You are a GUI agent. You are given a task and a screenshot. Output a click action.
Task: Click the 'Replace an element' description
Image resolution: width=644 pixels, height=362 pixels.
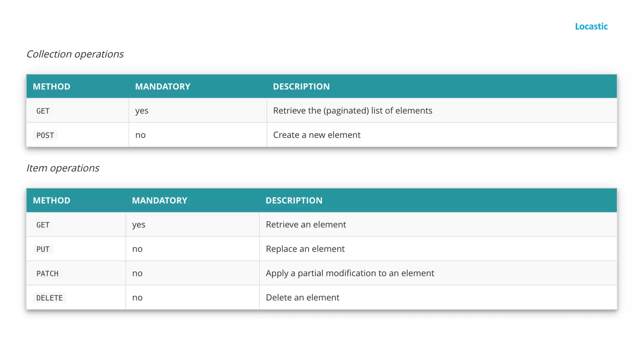[305, 249]
